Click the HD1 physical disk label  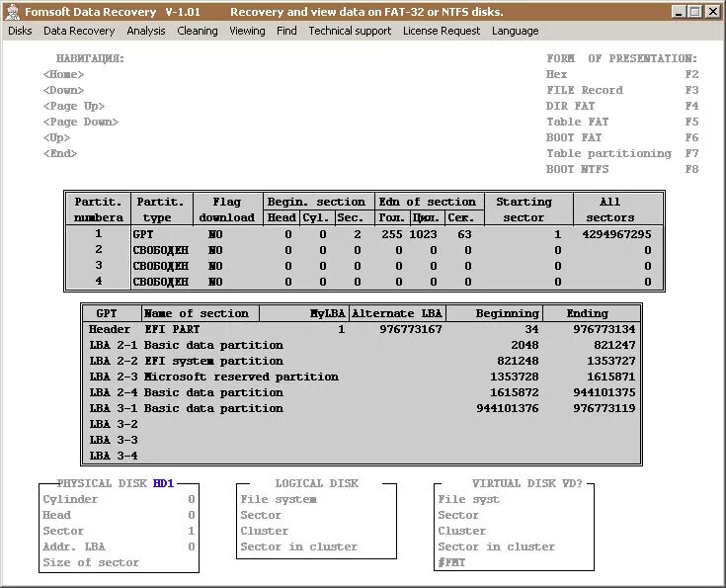(163, 483)
